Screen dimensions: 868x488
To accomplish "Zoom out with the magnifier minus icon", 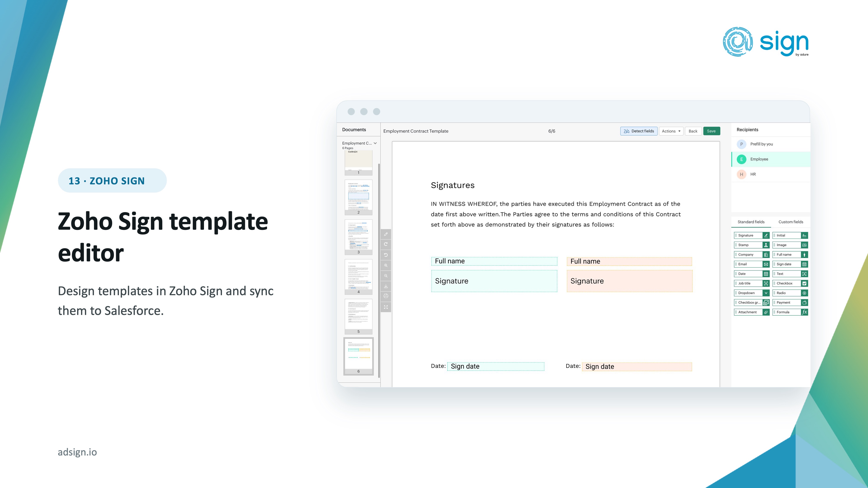I will tap(386, 276).
